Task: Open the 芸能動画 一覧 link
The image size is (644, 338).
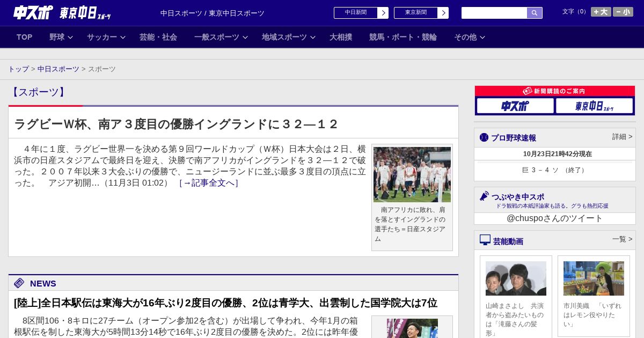Action: point(622,239)
